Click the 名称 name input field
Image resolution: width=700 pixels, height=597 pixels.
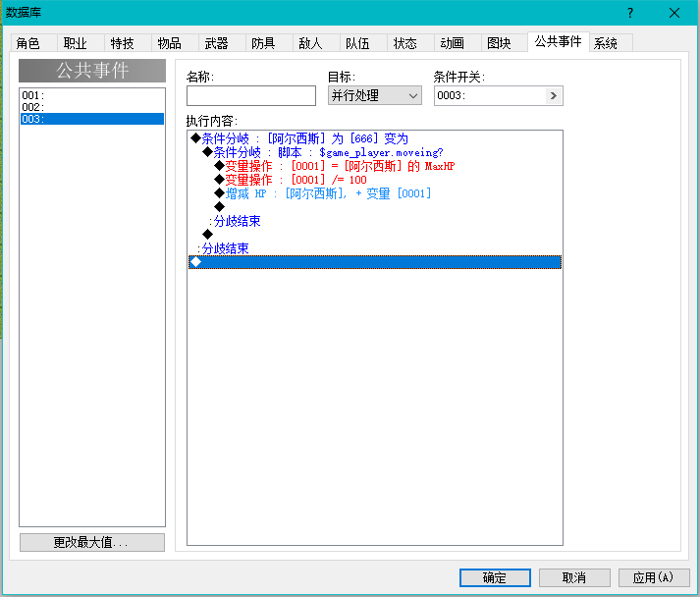tap(251, 95)
